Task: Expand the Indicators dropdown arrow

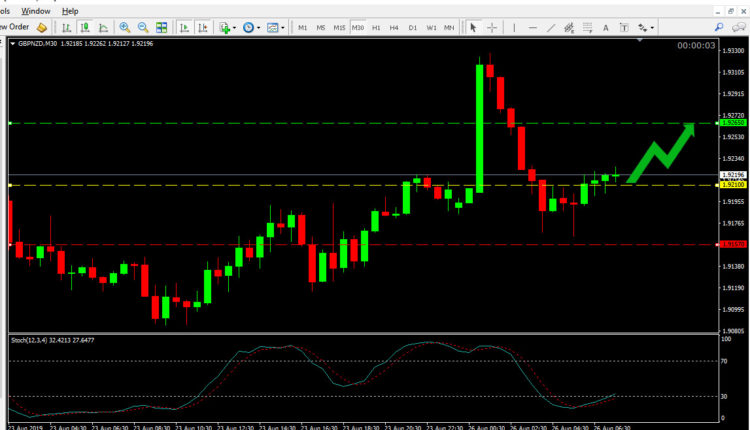Action: click(234, 28)
